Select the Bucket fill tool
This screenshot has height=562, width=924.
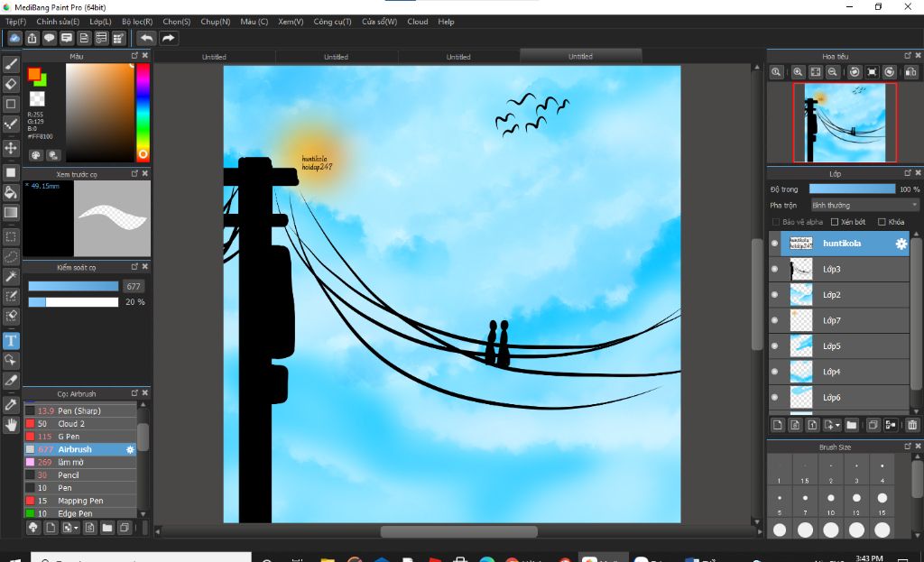click(11, 192)
